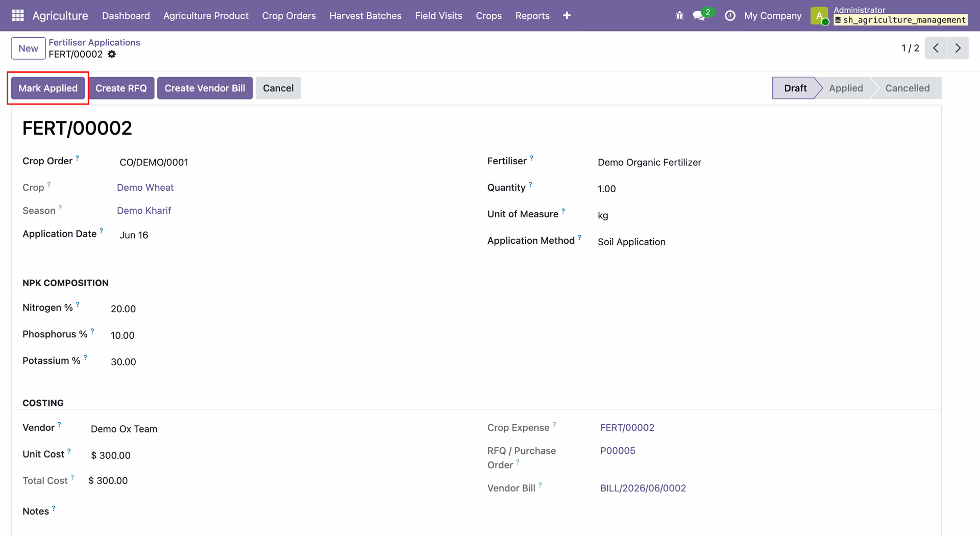Image resolution: width=980 pixels, height=536 pixels.
Task: Open the Fertiliser Applications breadcrumb
Action: tap(94, 42)
